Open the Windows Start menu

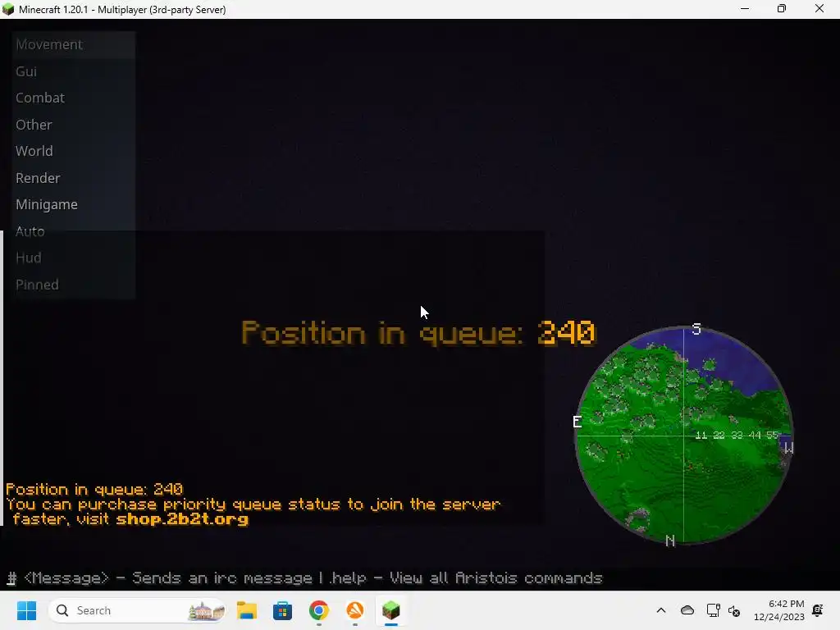(x=26, y=610)
